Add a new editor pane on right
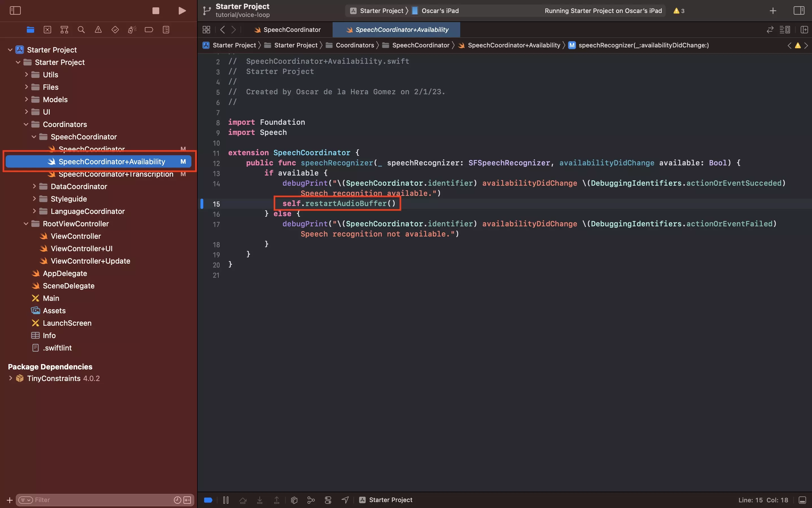812x508 pixels. click(804, 30)
